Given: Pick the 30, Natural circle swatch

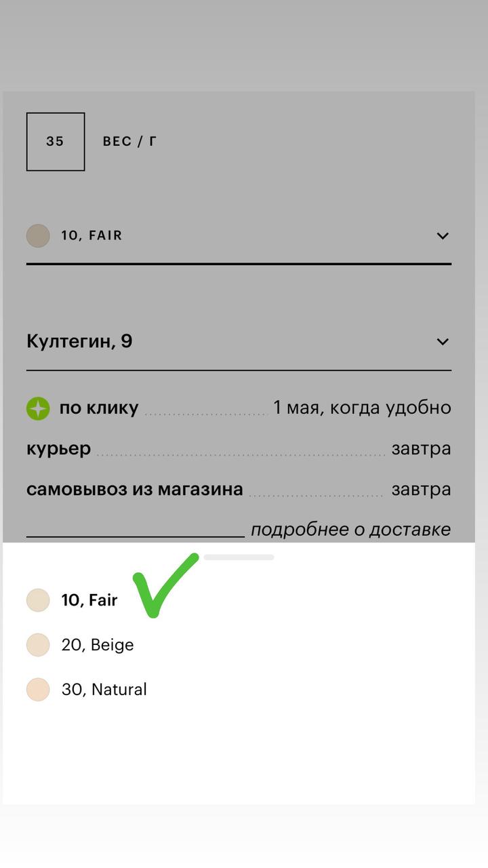Looking at the screenshot, I should pyautogui.click(x=38, y=690).
